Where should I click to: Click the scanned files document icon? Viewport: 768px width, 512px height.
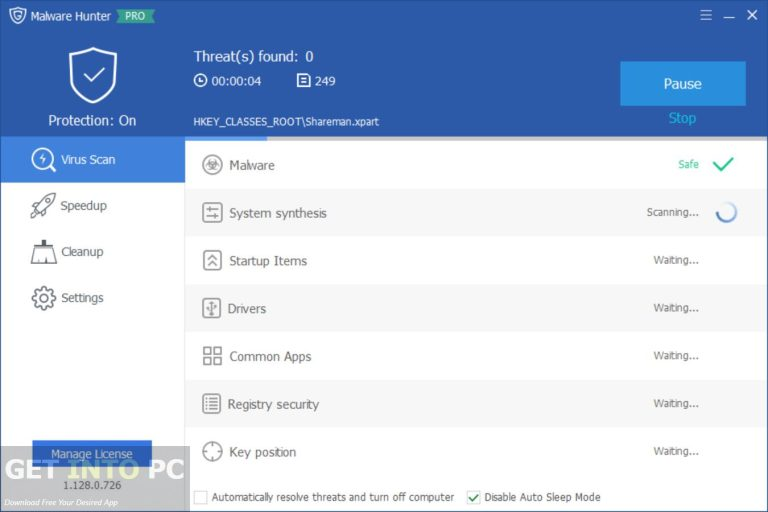click(304, 80)
